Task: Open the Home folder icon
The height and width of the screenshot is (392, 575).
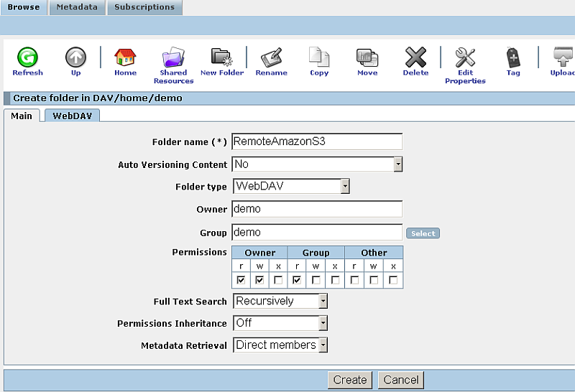Action: [125, 57]
